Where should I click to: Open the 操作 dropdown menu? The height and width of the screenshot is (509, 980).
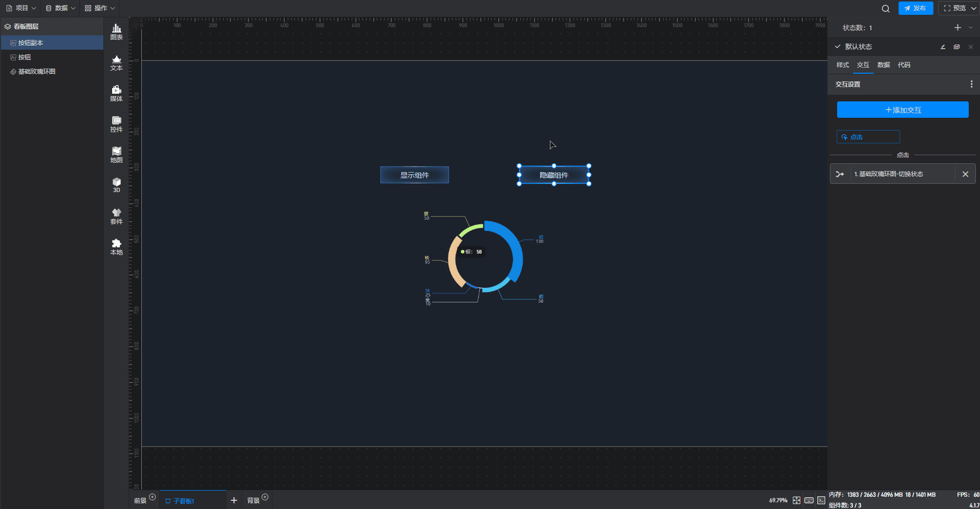100,8
